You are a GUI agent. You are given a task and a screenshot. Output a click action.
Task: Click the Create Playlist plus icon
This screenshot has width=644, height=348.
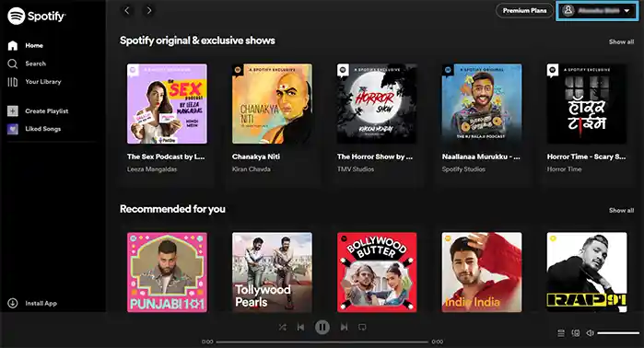click(13, 110)
